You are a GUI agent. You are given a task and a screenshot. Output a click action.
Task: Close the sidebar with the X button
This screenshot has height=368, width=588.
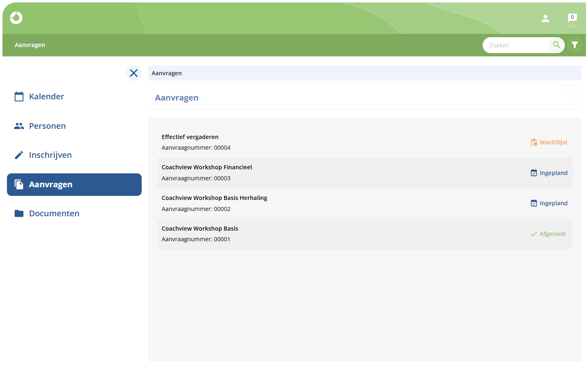tap(134, 73)
